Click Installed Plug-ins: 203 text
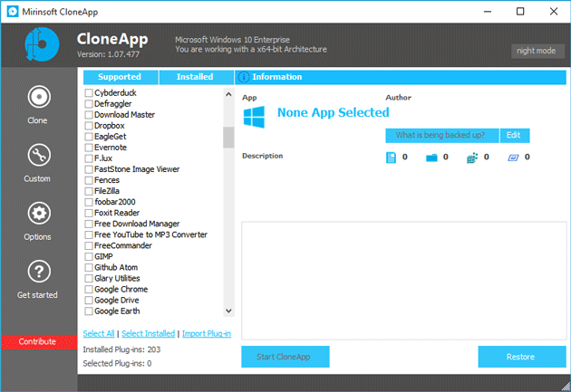 121,349
